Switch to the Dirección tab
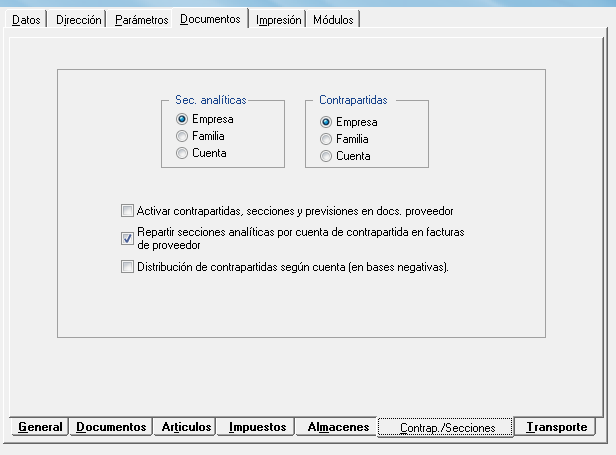The height and width of the screenshot is (455, 616). [x=78, y=20]
